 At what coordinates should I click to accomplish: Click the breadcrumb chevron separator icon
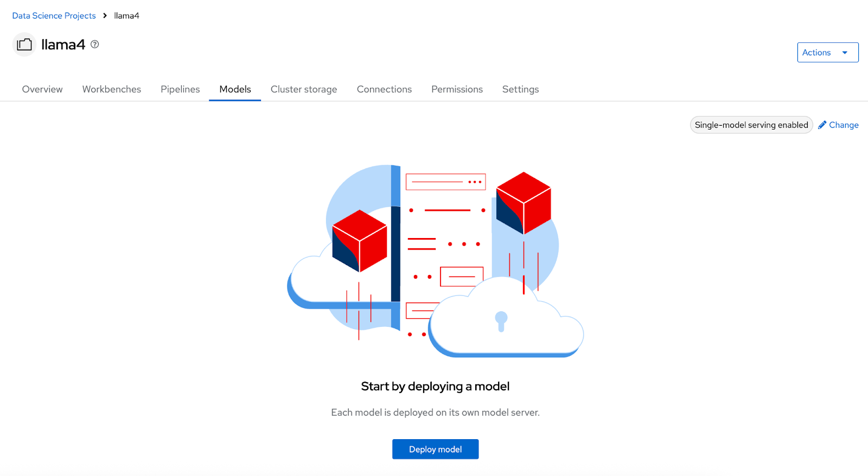coord(105,16)
